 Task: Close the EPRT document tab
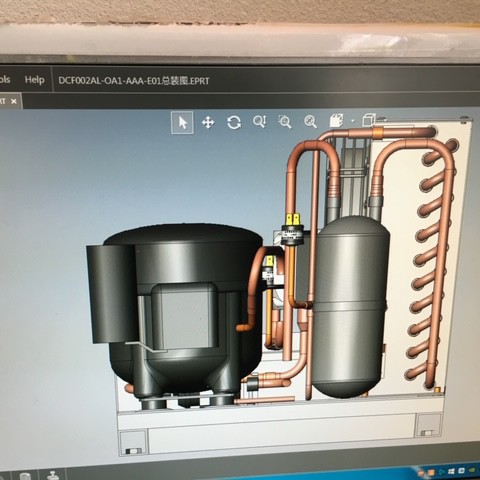pyautogui.click(x=14, y=101)
